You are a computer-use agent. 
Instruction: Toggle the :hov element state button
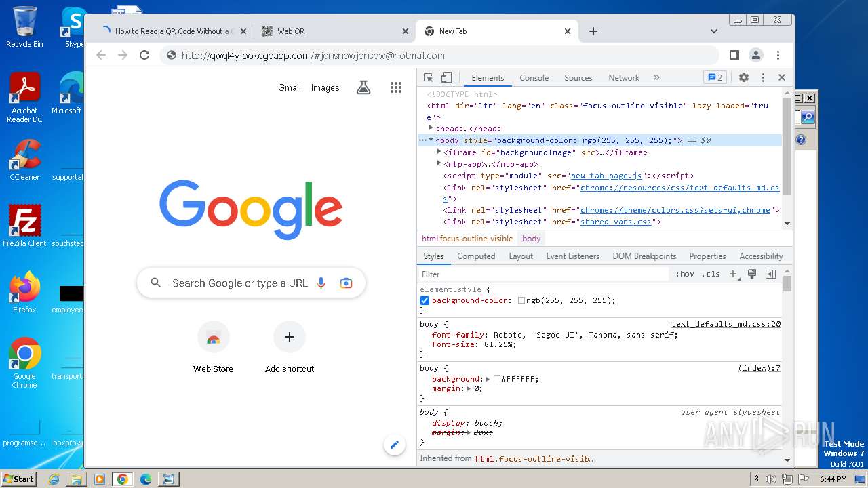[x=685, y=274]
